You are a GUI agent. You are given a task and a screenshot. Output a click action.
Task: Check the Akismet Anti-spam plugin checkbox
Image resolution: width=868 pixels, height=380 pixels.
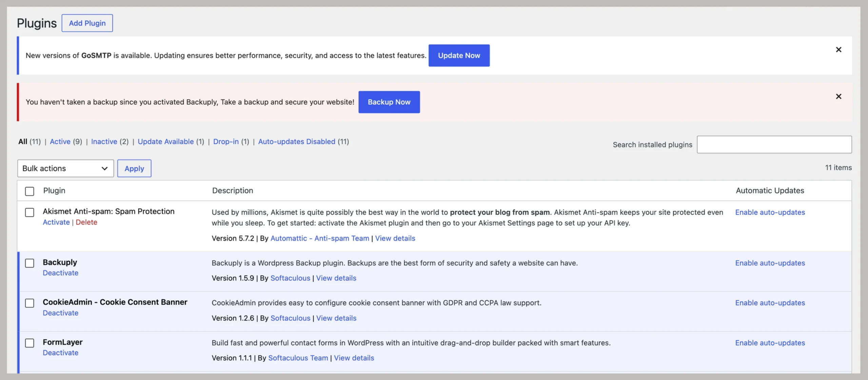29,212
